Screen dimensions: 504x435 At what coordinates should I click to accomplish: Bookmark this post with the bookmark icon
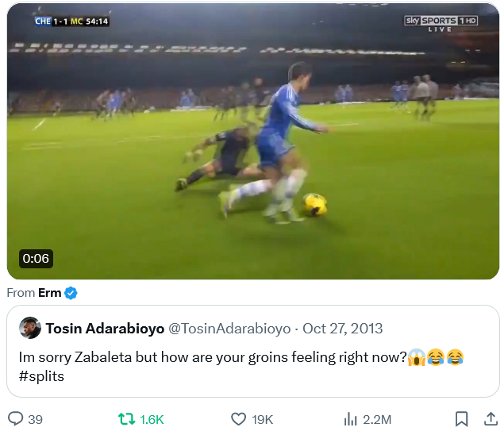[461, 419]
